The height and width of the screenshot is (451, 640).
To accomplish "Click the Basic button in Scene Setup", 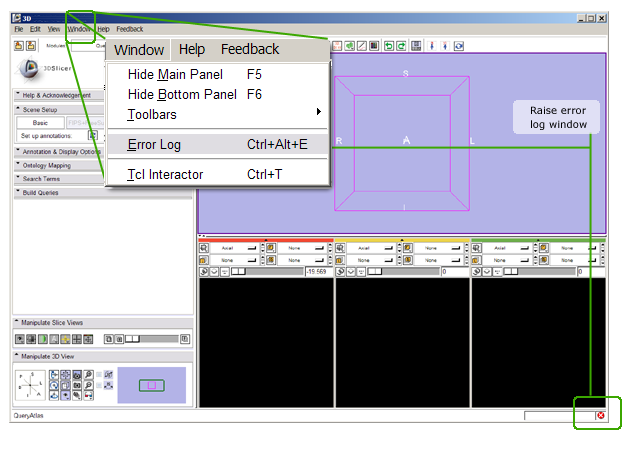I will [x=40, y=122].
